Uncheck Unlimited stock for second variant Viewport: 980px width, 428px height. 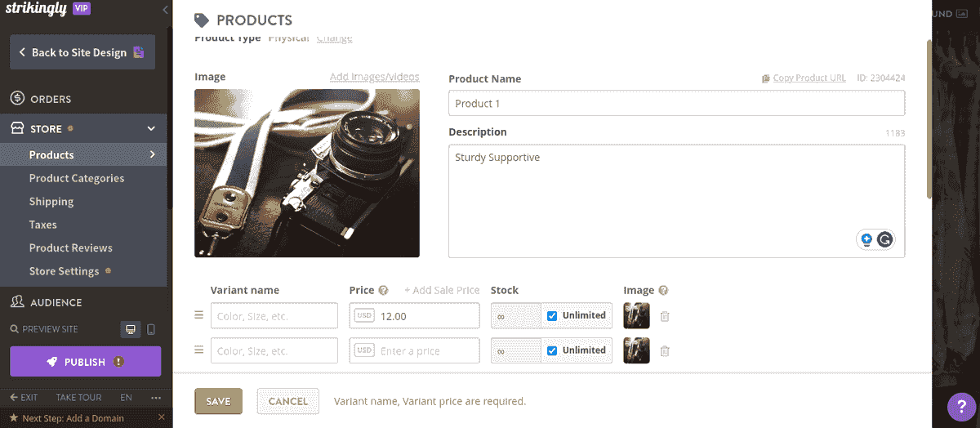pyautogui.click(x=552, y=350)
